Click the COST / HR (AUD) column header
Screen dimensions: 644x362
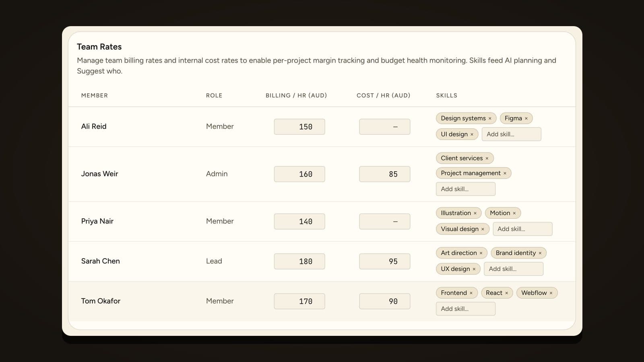(383, 95)
